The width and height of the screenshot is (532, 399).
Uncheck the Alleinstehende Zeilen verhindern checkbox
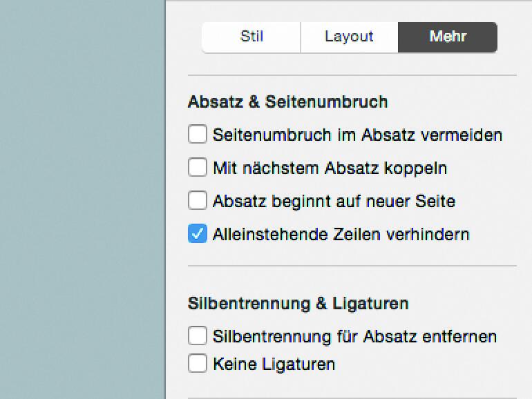pos(198,234)
